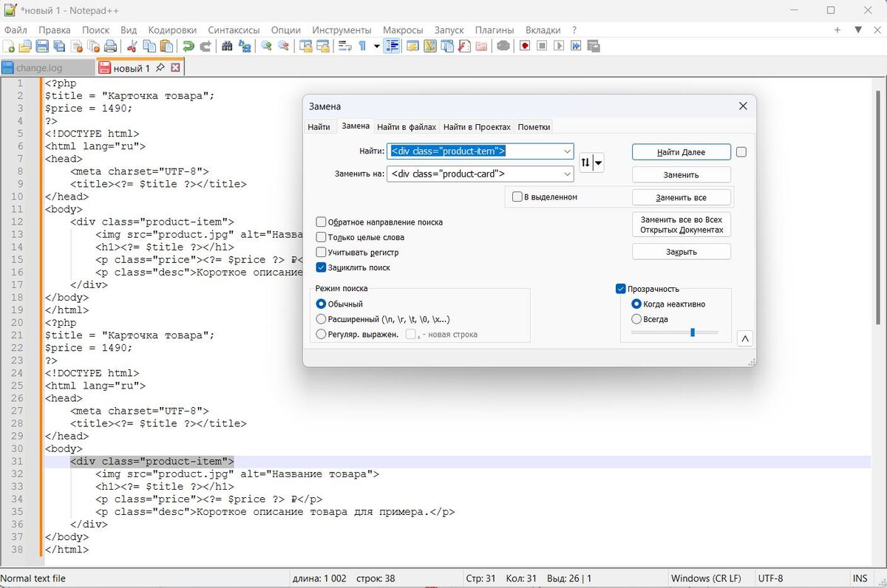Open the "Кодировки" menu
The image size is (887, 588).
pos(172,30)
